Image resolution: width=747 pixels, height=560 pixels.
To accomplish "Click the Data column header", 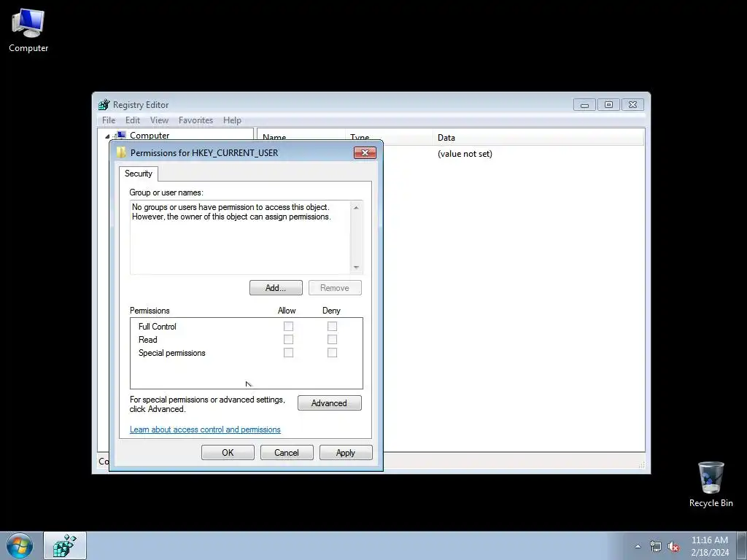I will (x=538, y=138).
